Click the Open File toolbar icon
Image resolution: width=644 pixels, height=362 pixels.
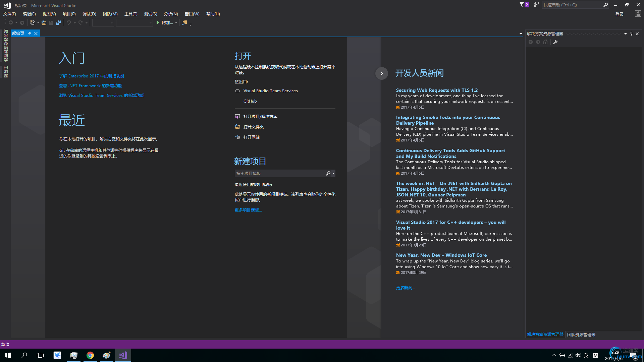click(x=44, y=23)
